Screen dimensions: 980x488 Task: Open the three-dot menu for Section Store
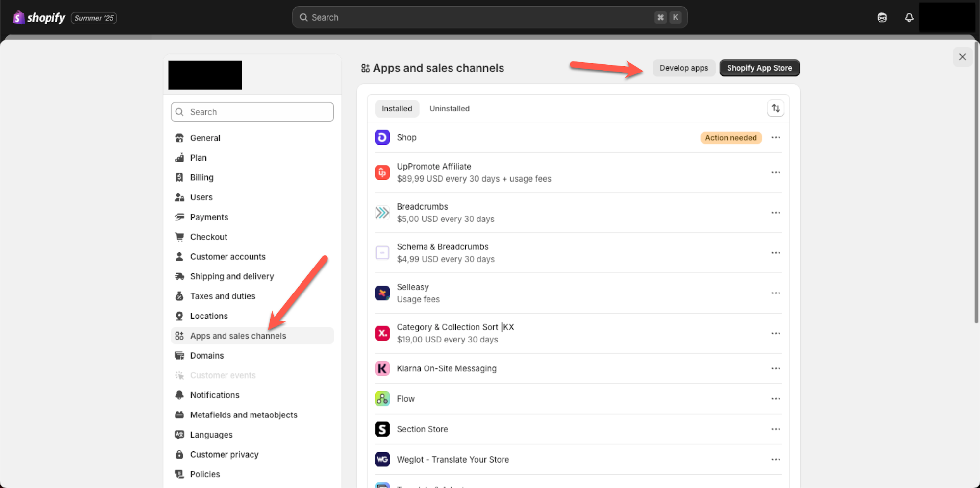click(775, 429)
